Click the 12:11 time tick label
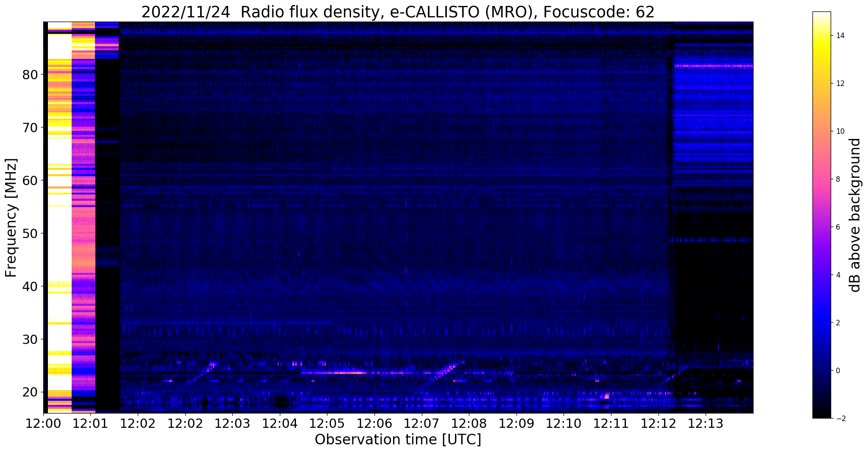Image resolution: width=868 pixels, height=452 pixels. pos(611,424)
